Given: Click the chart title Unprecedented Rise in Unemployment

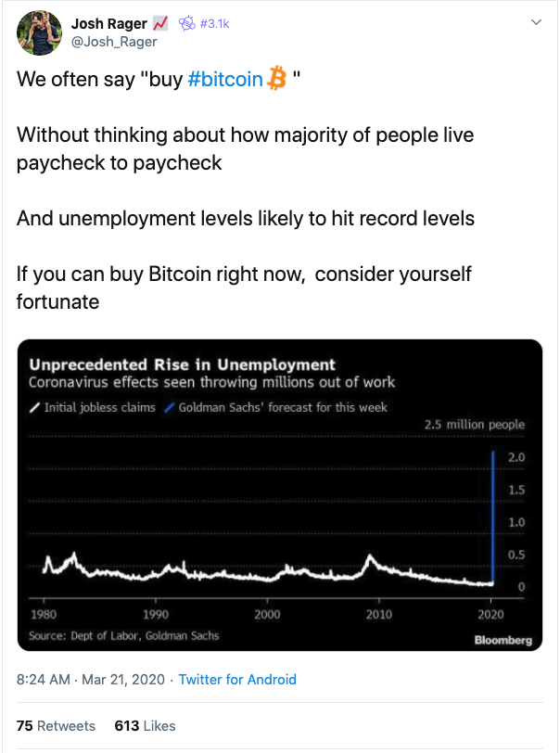Looking at the screenshot, I should point(182,365).
